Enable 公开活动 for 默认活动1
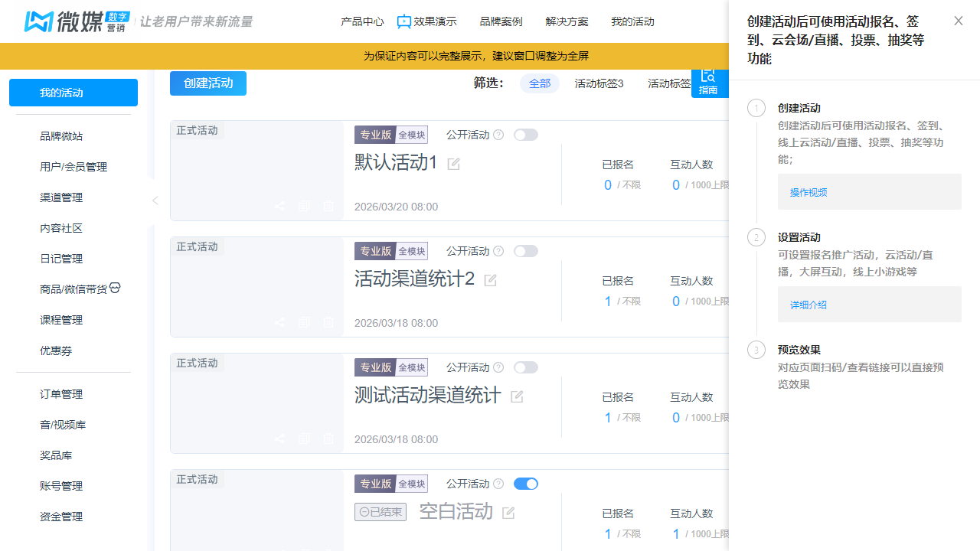 click(x=526, y=134)
